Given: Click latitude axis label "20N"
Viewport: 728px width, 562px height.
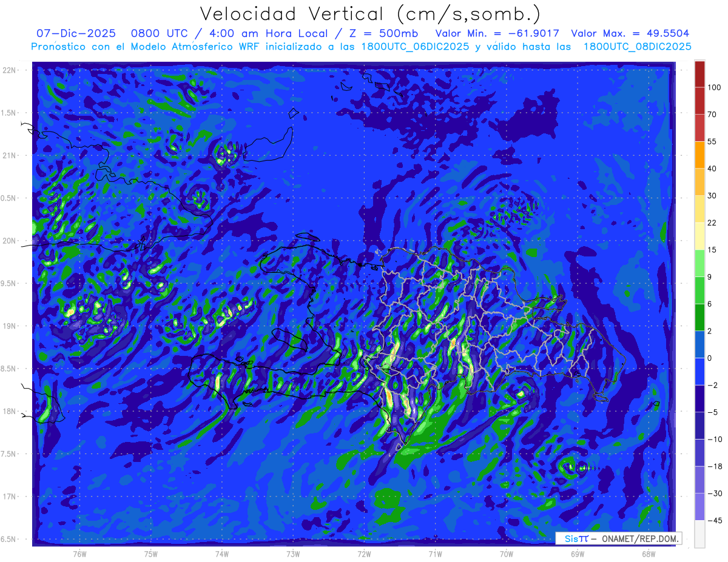Looking at the screenshot, I should [10, 241].
